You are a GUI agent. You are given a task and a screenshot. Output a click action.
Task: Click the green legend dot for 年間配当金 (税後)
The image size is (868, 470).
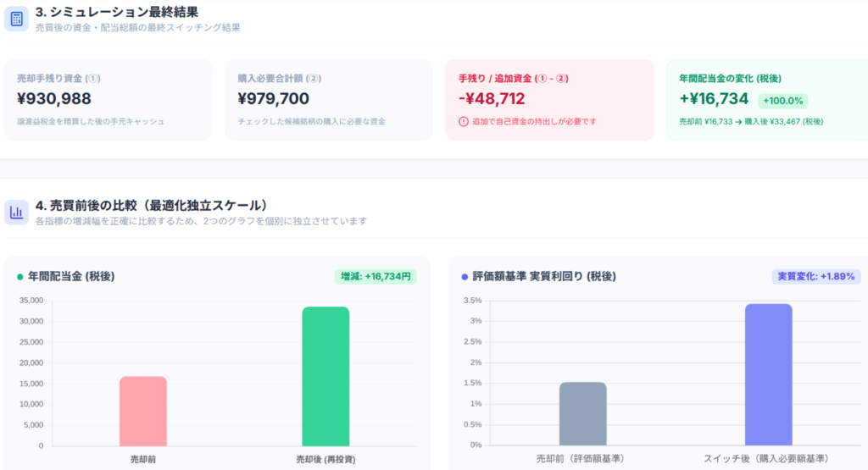coord(20,277)
